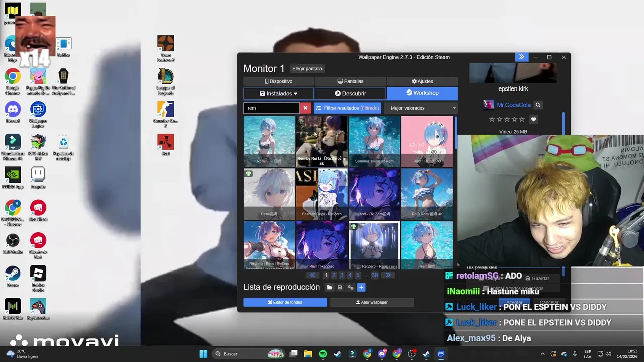The image size is (644, 362).
Task: Select Re:Zero - Rem trophy thumbnail
Action: click(374, 246)
